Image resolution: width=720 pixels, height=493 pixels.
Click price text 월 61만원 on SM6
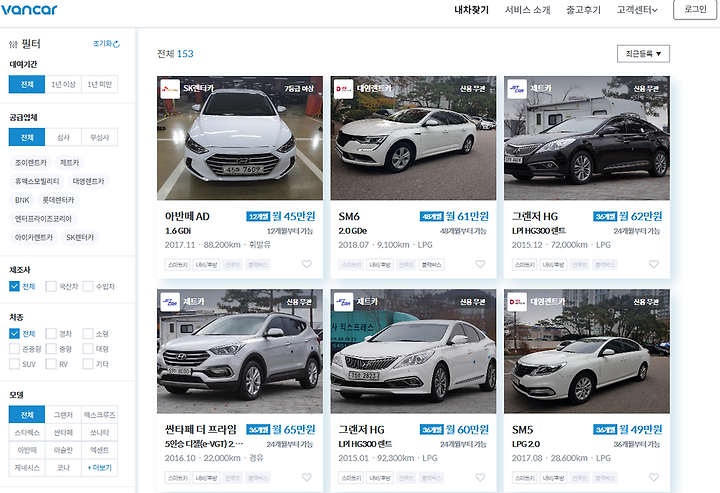point(467,216)
